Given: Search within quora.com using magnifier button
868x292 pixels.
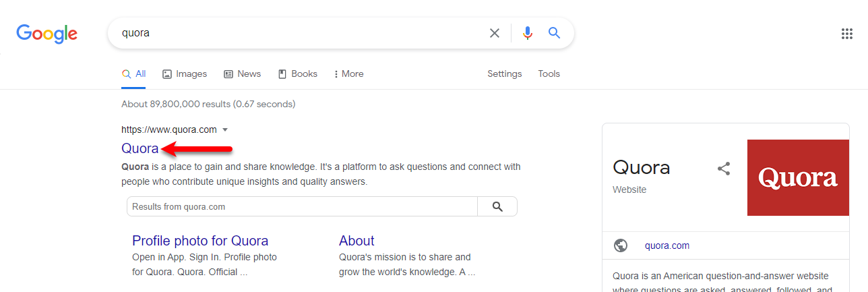Looking at the screenshot, I should [497, 206].
